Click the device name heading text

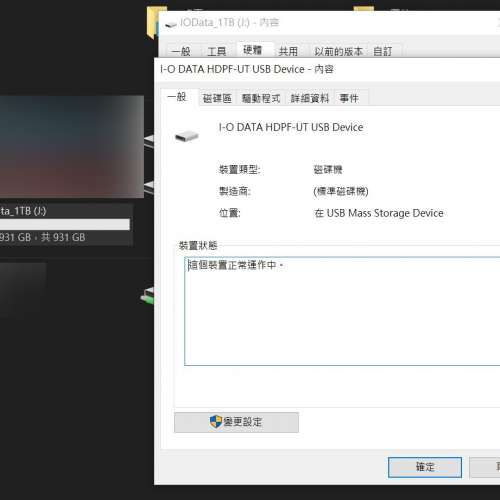click(x=291, y=127)
